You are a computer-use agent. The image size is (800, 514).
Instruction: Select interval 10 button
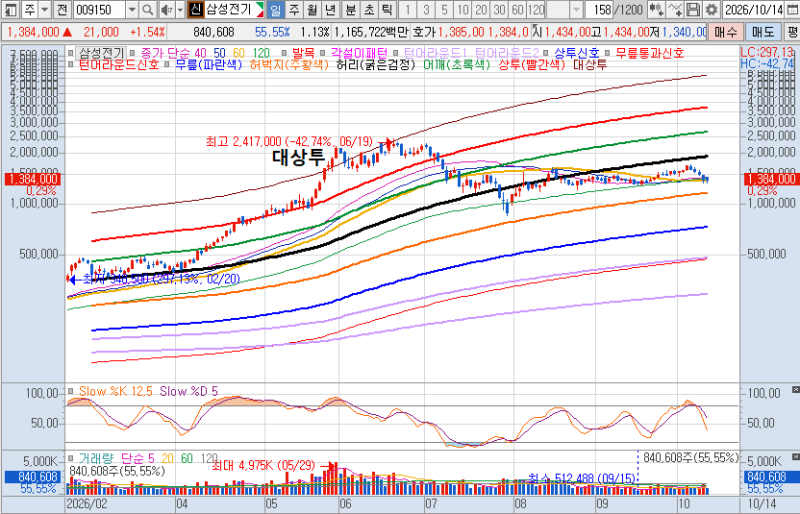[x=462, y=9]
